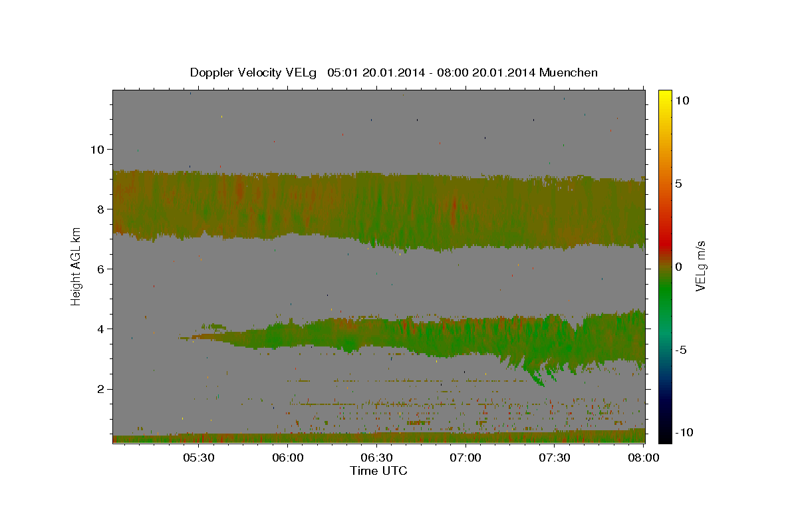The image size is (798, 532).
Task: Click the 06:30 time tick label
Action: coord(377,458)
